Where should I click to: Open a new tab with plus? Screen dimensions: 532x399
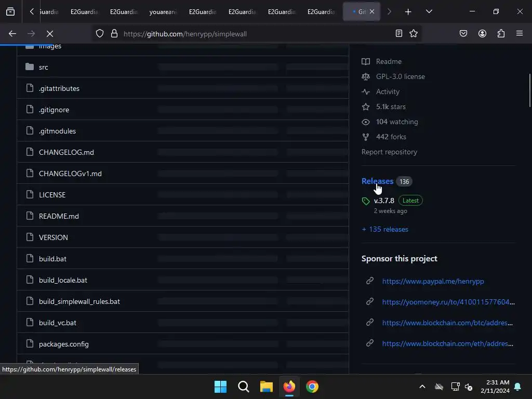(x=408, y=12)
